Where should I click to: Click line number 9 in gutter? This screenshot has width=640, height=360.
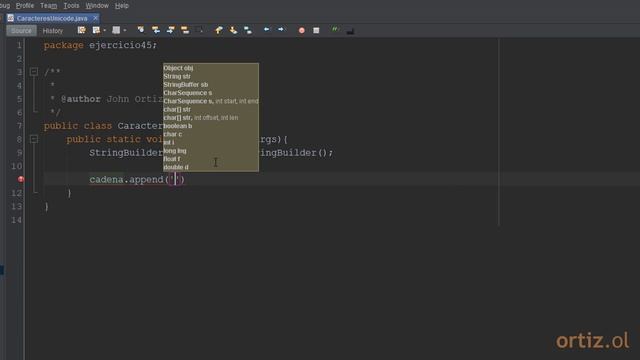pyautogui.click(x=19, y=153)
